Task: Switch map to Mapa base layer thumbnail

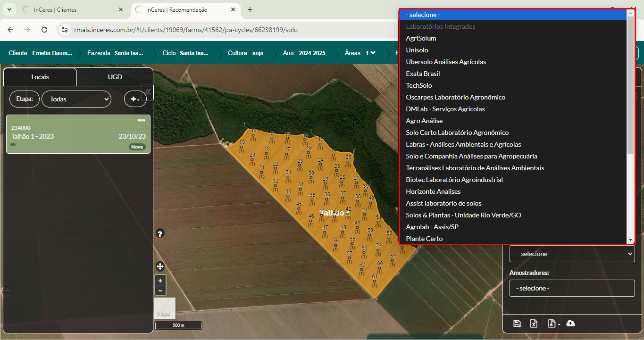Action: point(165,308)
